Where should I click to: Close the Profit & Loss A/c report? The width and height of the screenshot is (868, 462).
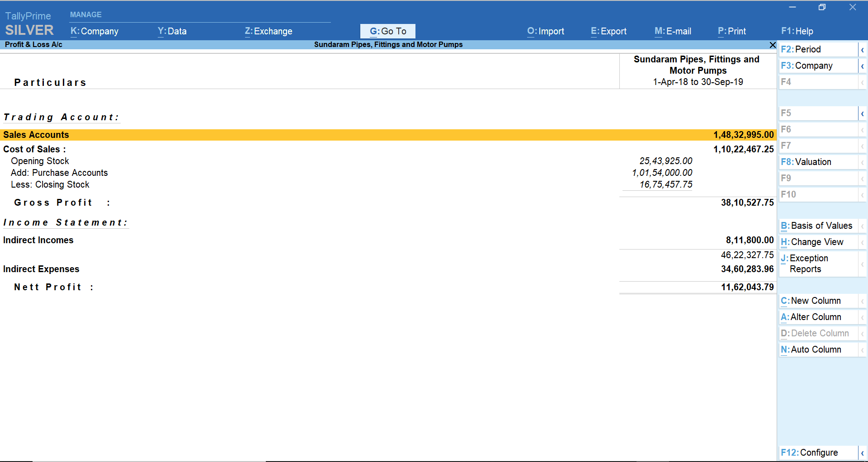[773, 45]
